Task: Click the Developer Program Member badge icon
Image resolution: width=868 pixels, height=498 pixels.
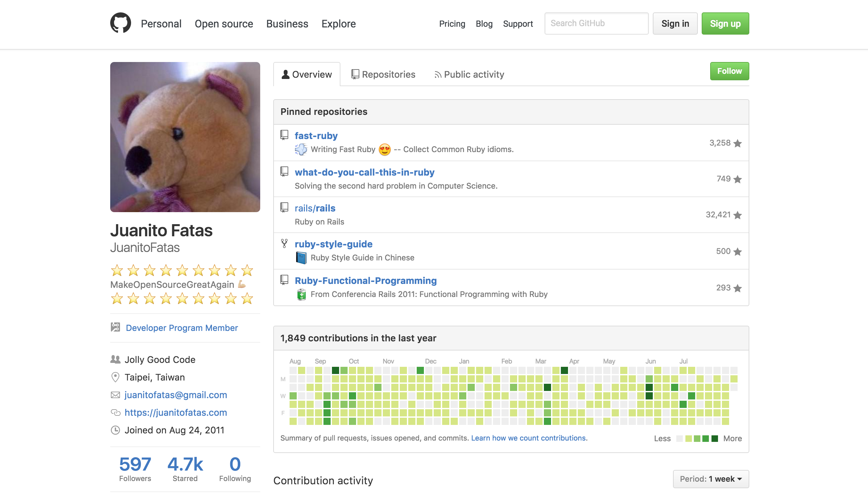Action: pos(115,327)
